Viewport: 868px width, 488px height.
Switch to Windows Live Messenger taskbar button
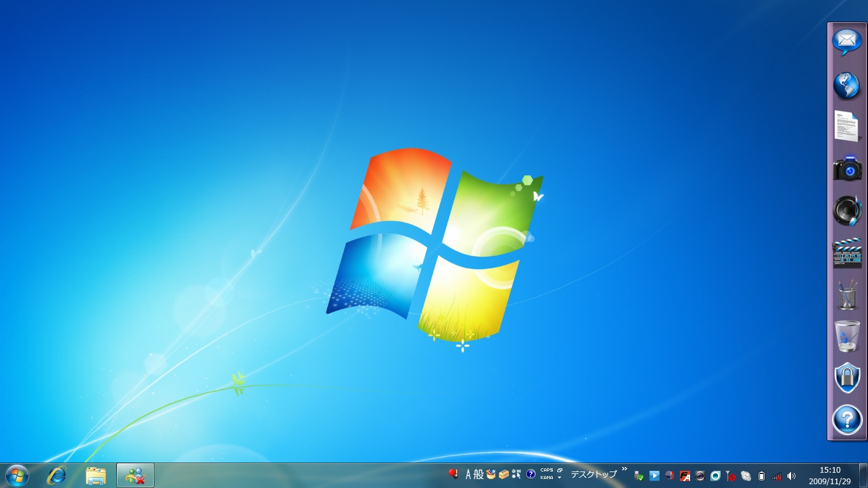tap(135, 475)
